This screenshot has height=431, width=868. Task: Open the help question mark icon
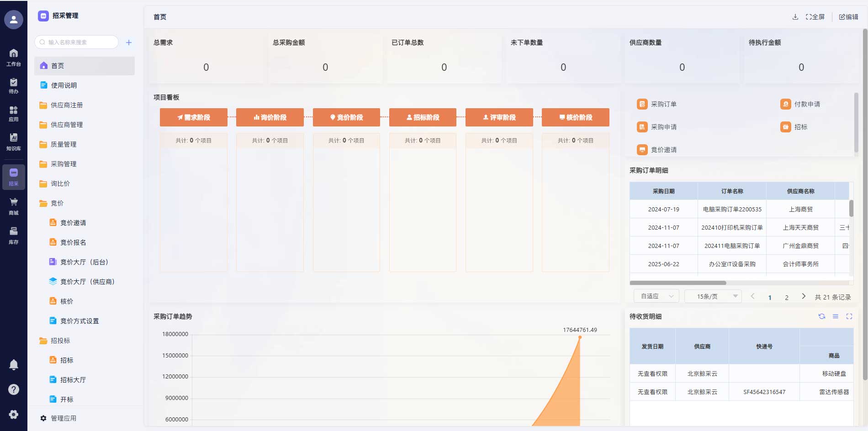coord(14,389)
